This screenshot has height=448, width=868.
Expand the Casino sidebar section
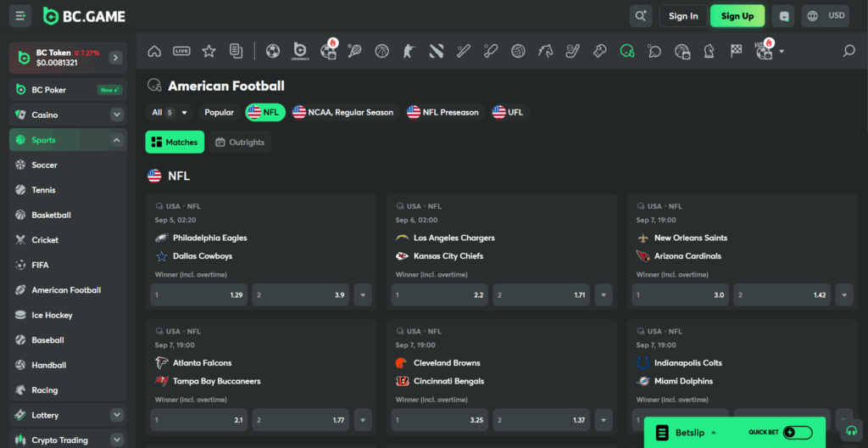tap(116, 115)
